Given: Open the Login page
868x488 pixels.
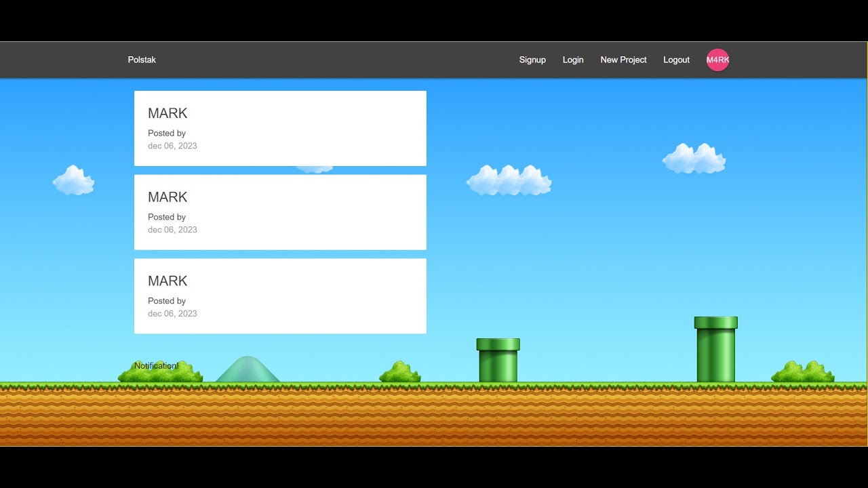Looking at the screenshot, I should (x=573, y=60).
